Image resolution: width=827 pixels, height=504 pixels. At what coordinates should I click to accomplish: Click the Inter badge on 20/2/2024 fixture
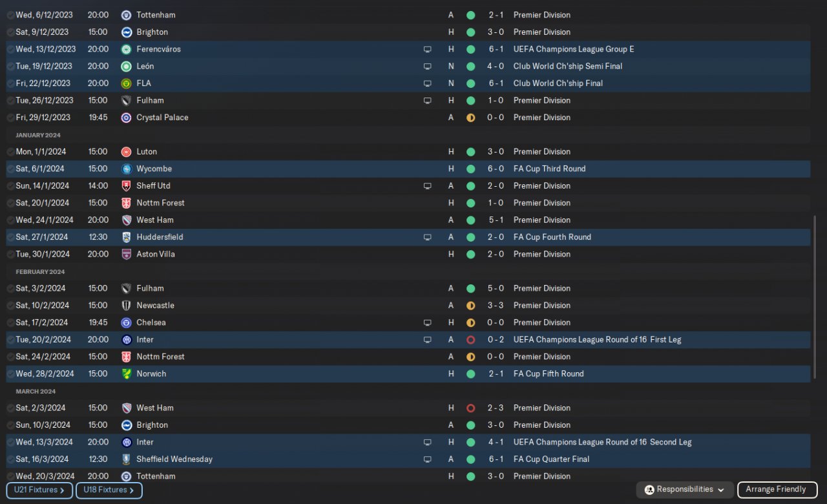126,339
